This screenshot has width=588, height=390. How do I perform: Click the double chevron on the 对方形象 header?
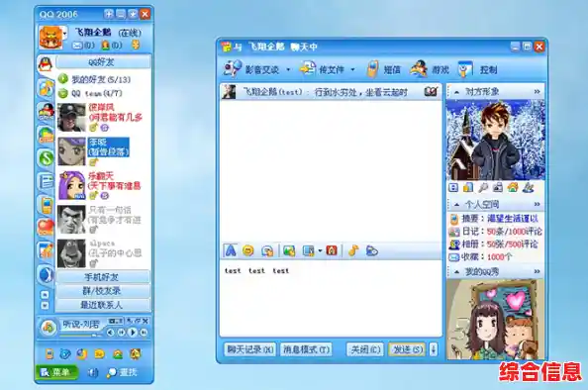coord(538,92)
